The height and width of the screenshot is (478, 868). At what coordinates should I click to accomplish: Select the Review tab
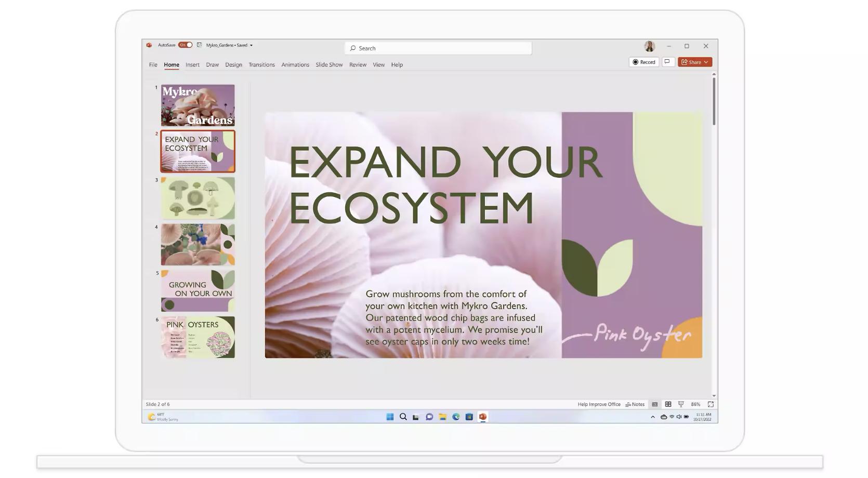pos(358,65)
